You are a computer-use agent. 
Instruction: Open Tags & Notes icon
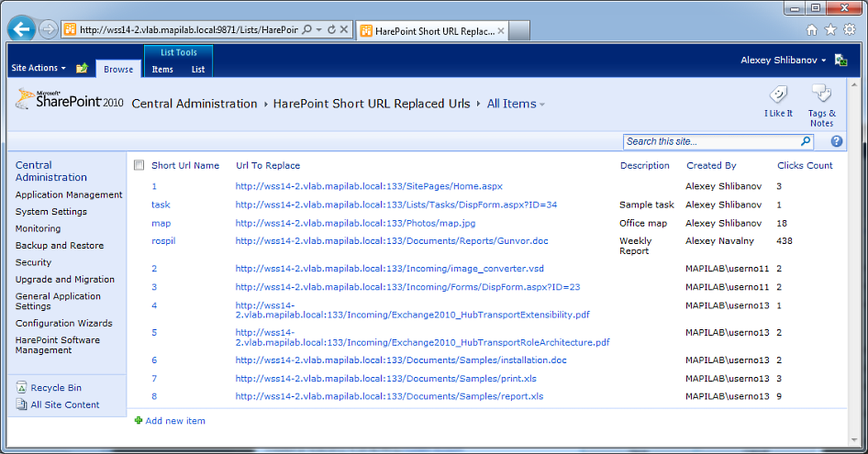(x=821, y=93)
